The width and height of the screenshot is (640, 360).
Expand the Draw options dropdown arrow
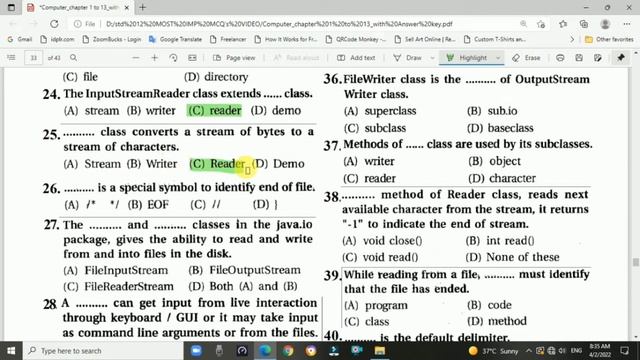tap(432, 58)
